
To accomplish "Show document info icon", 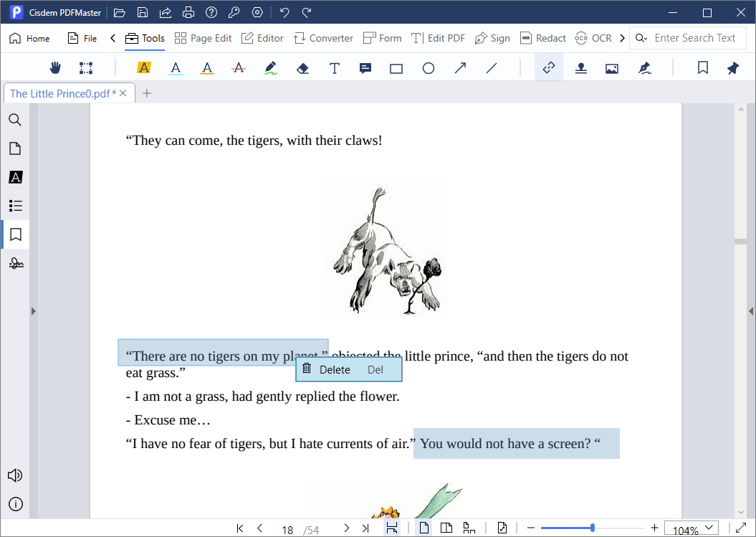I will click(16, 504).
